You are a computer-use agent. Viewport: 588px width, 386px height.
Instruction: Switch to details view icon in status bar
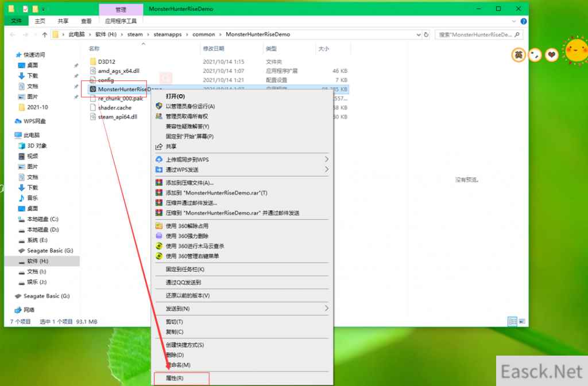point(512,322)
